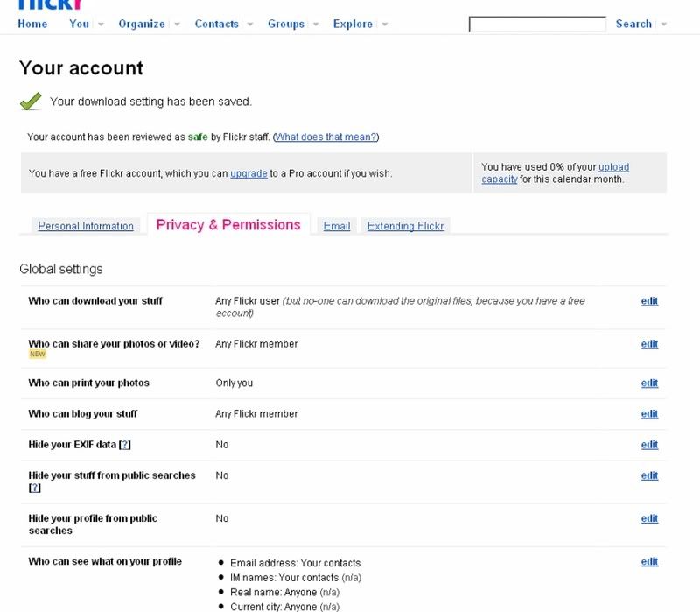Click the 'Any Flickr user' download value

[x=248, y=301]
